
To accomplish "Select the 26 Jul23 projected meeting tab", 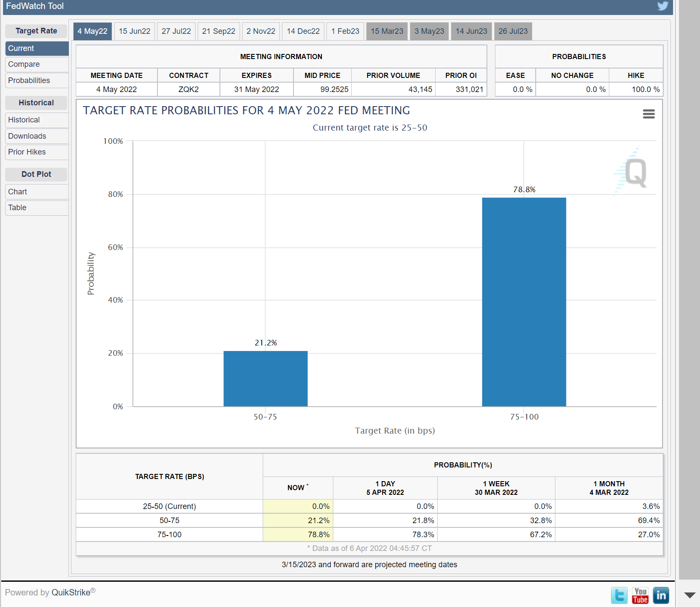I will coord(513,31).
